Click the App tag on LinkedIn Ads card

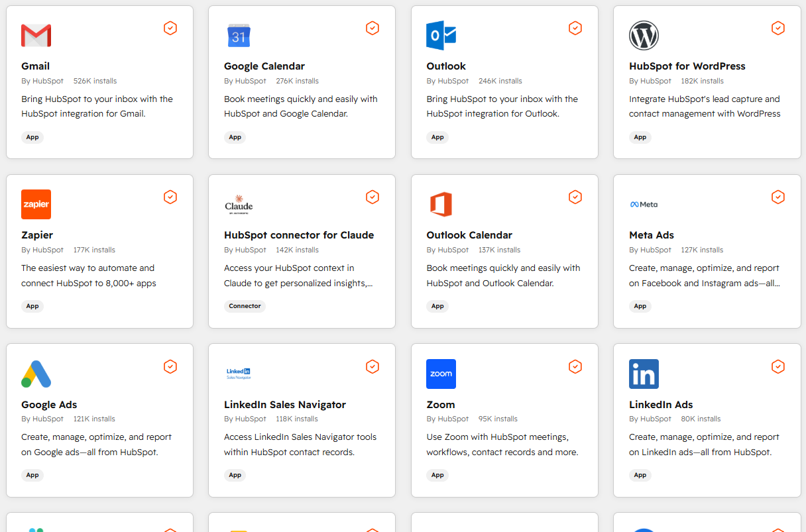click(x=640, y=475)
